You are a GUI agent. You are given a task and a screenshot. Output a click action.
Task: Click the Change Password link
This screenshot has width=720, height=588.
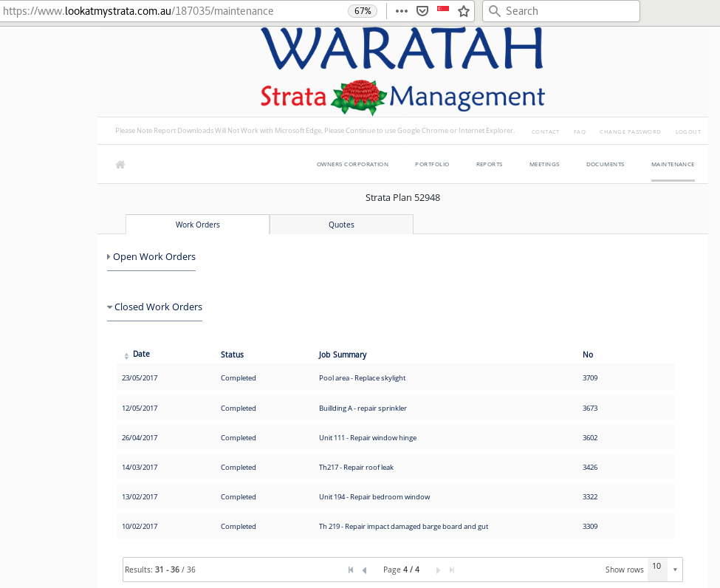pyautogui.click(x=630, y=131)
